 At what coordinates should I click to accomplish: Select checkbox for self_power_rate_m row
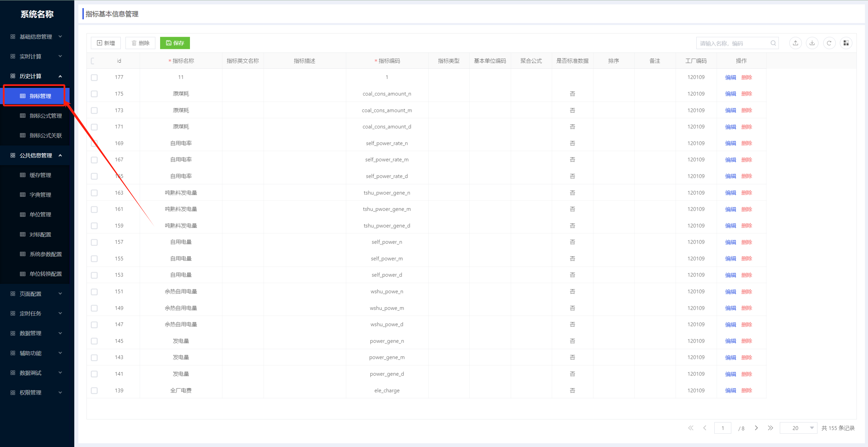tap(94, 160)
